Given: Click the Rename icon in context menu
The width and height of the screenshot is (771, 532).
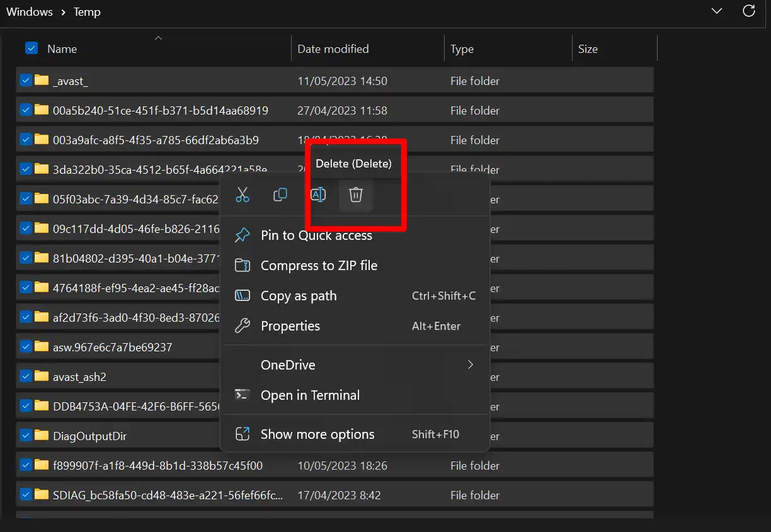Looking at the screenshot, I should (x=318, y=195).
